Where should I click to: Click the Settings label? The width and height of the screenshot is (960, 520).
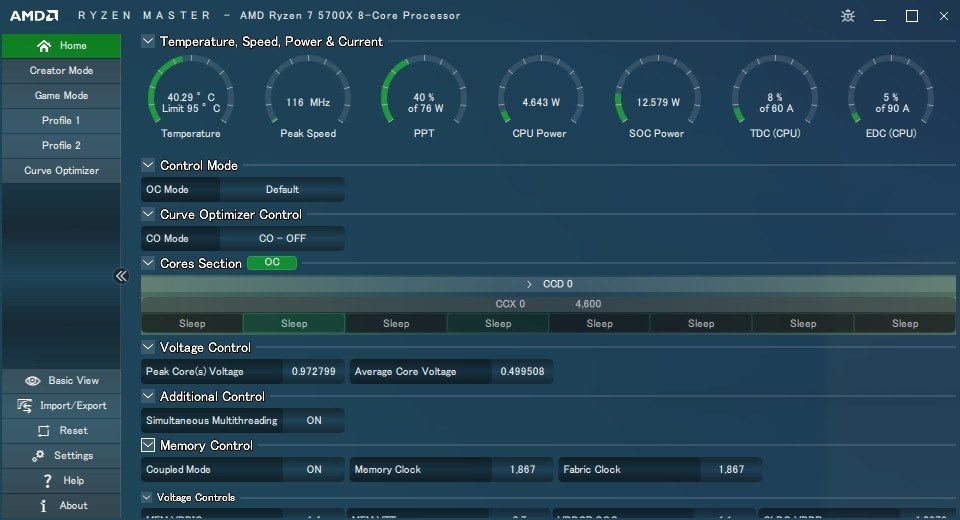tap(73, 456)
